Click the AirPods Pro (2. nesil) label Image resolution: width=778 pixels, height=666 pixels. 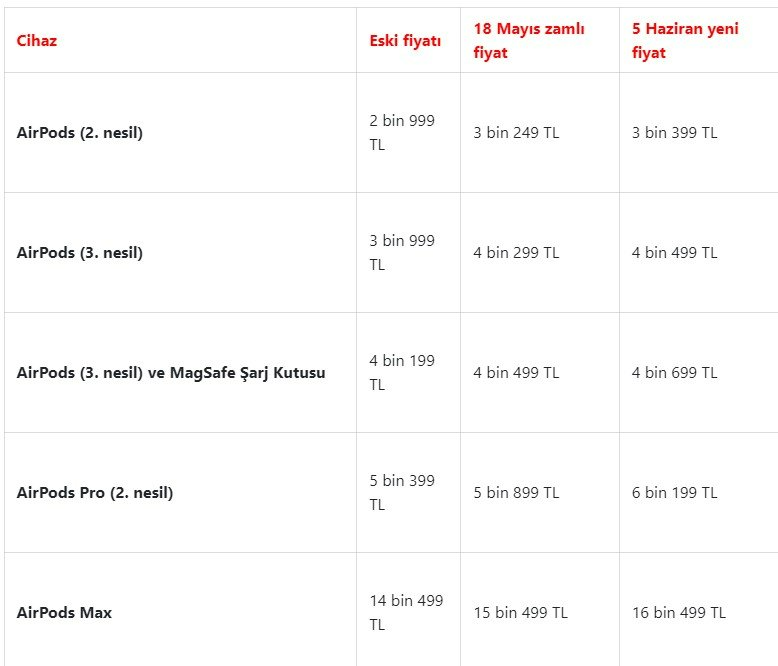pyautogui.click(x=95, y=493)
